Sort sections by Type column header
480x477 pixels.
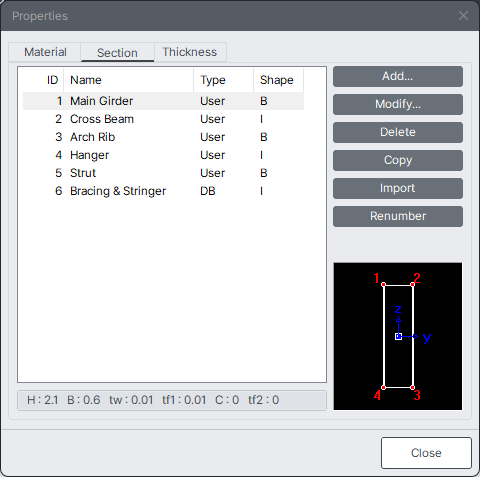coord(223,80)
